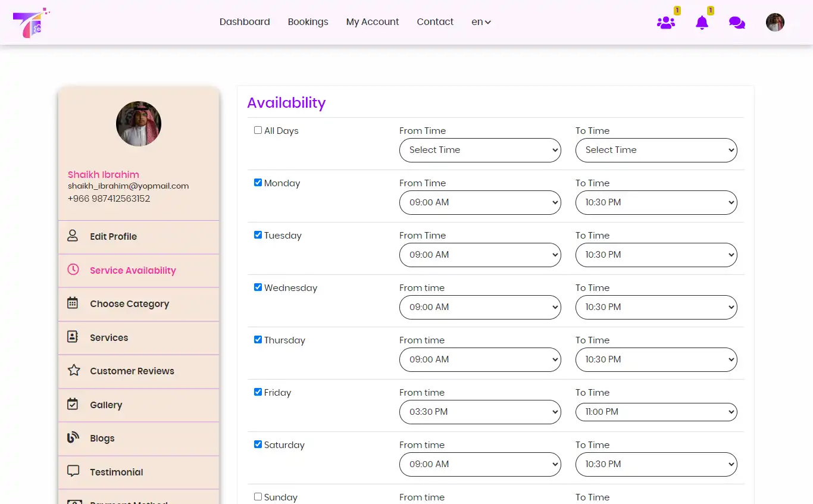
Task: Open the Friday From Time dropdown
Action: coord(480,412)
